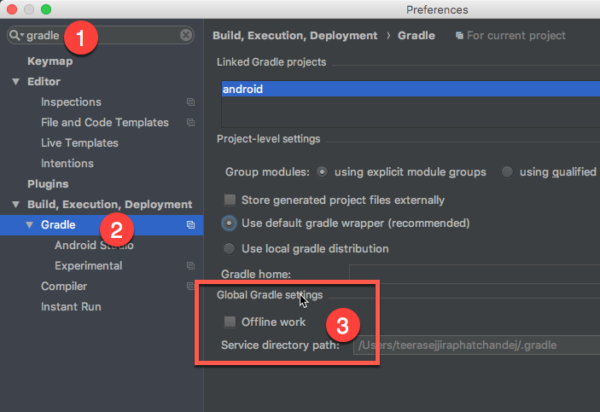The width and height of the screenshot is (600, 412).
Task: Select Editor category label
Action: coord(44,81)
